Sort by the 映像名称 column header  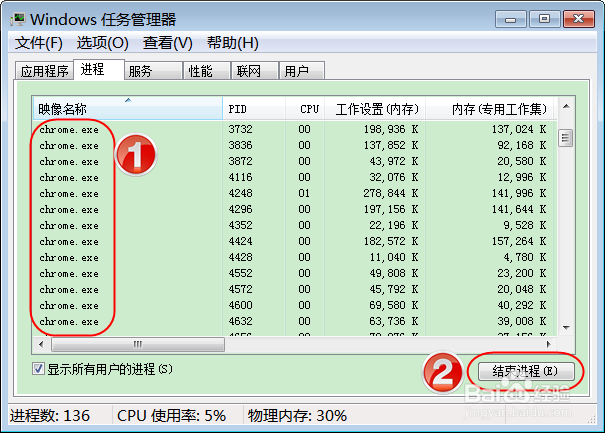(127, 108)
